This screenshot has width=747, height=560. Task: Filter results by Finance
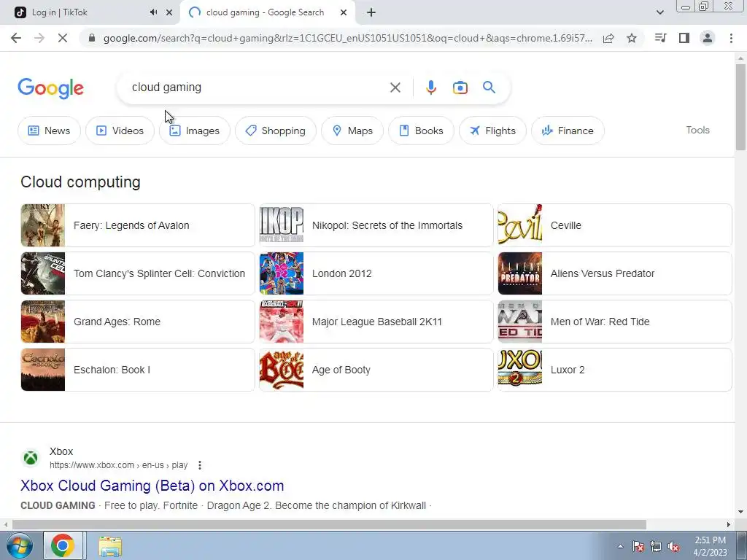click(x=568, y=131)
